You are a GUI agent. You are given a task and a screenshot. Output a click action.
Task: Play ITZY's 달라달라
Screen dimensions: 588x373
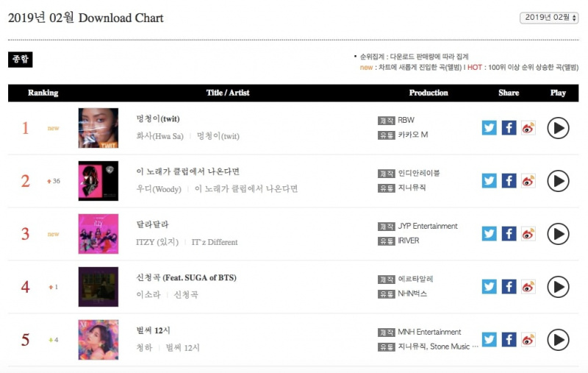coord(558,234)
